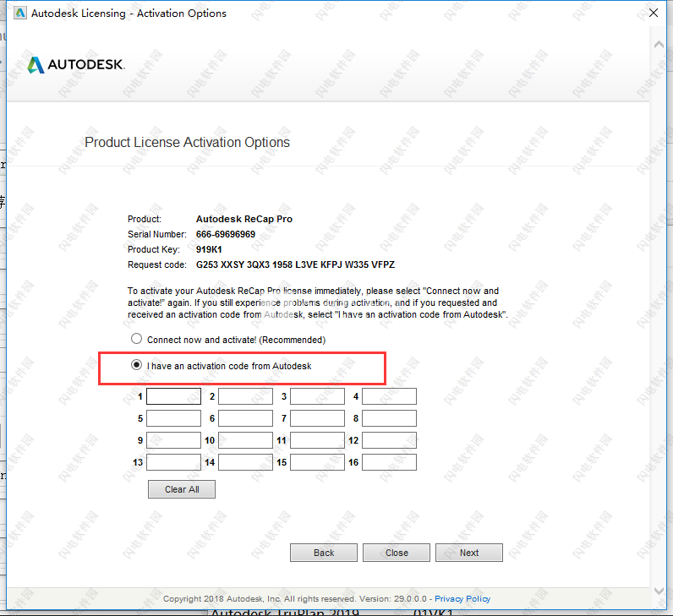Select "Connect now and activate!" radio option
673x616 pixels.
(x=136, y=339)
